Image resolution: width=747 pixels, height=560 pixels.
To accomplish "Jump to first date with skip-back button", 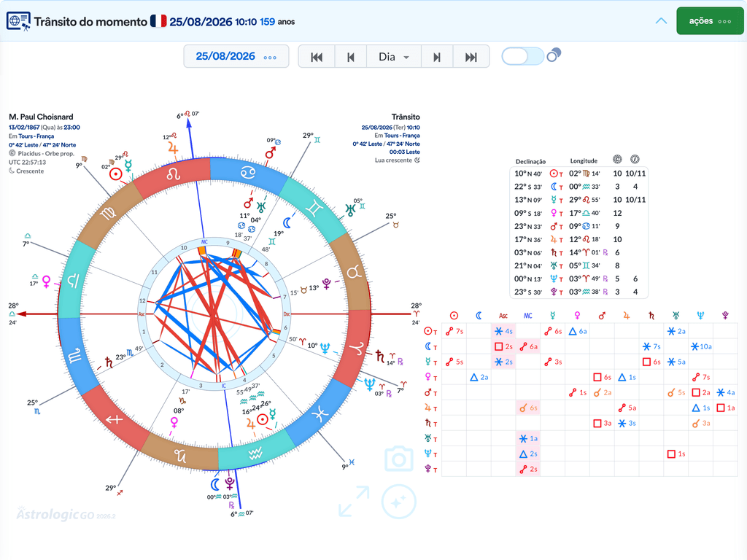I will pos(317,57).
